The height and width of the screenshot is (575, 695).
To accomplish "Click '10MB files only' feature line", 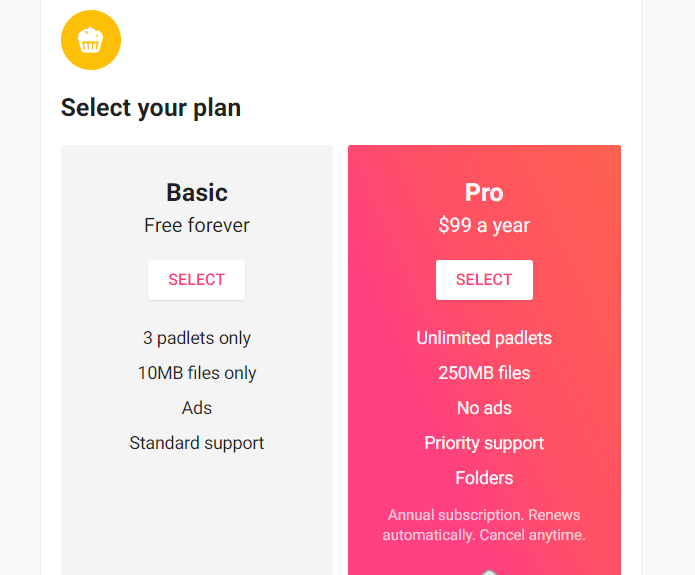I will [197, 373].
